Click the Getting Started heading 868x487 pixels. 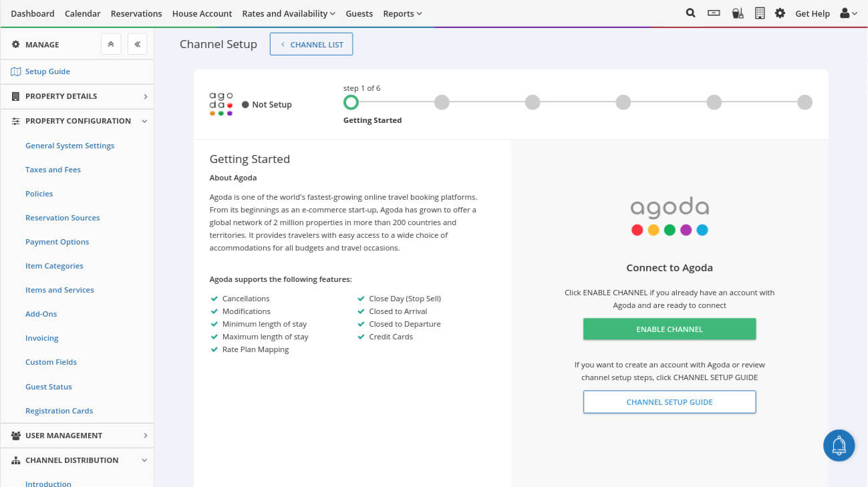pyautogui.click(x=250, y=159)
